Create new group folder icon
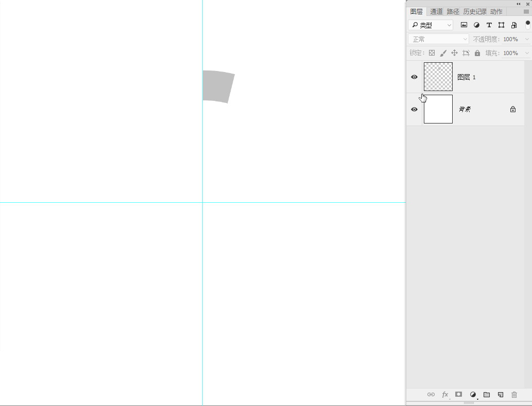This screenshot has height=406, width=532. pos(487,395)
